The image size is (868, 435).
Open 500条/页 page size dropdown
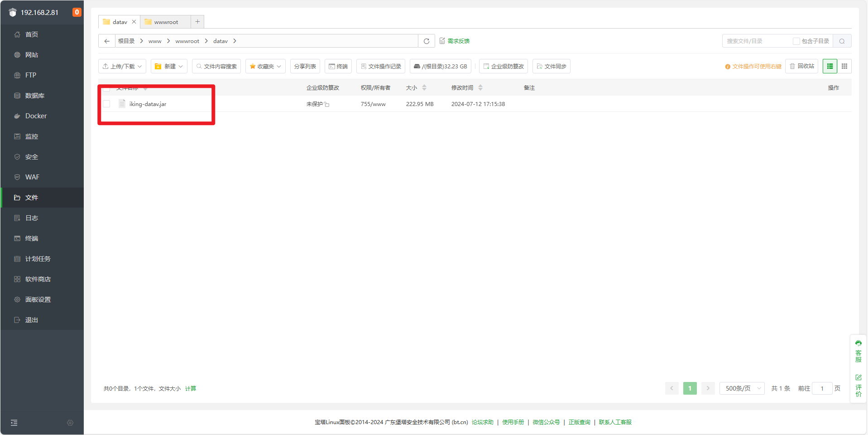point(742,388)
